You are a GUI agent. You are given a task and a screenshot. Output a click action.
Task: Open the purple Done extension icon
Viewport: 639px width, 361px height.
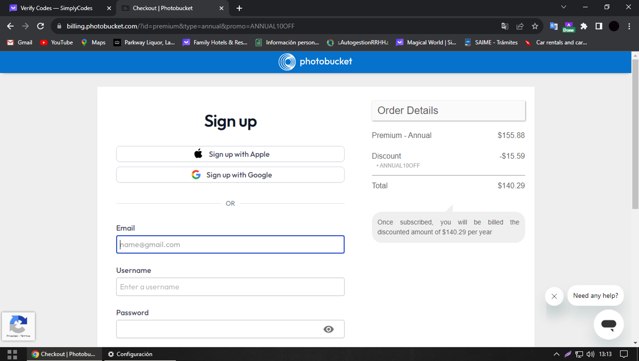click(x=568, y=26)
